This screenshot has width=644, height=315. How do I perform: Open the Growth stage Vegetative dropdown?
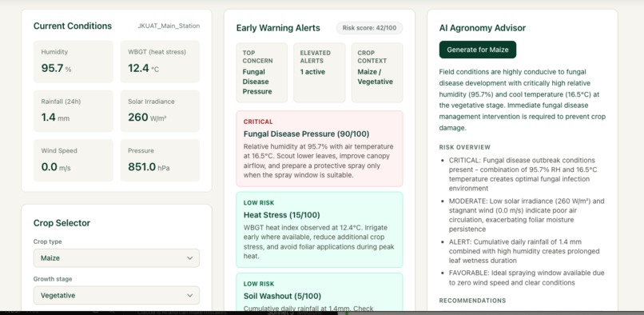click(117, 295)
